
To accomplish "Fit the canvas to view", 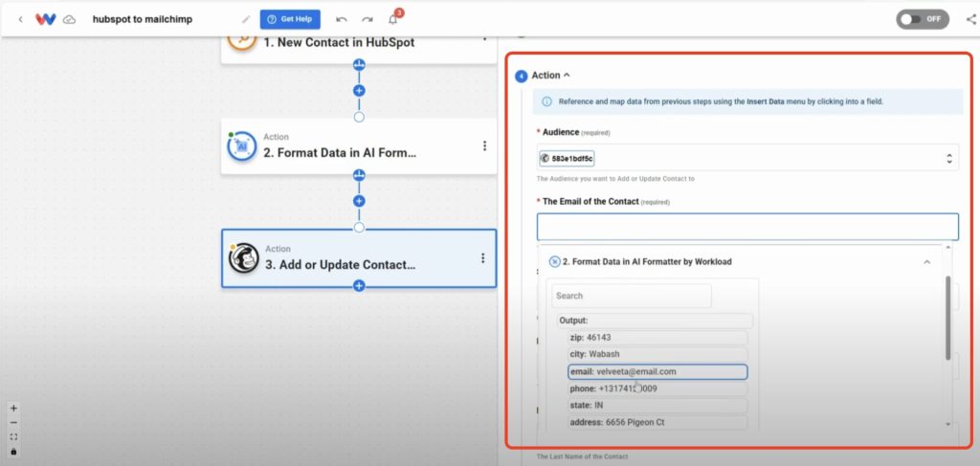I will coord(13,437).
